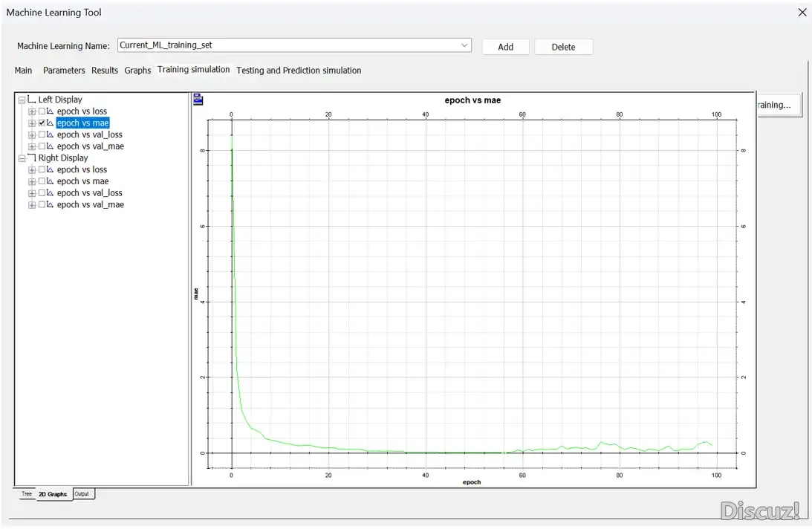Image resolution: width=812 pixels, height=529 pixels.
Task: Expand Right Display epoch vs val_mae node
Action: click(32, 205)
